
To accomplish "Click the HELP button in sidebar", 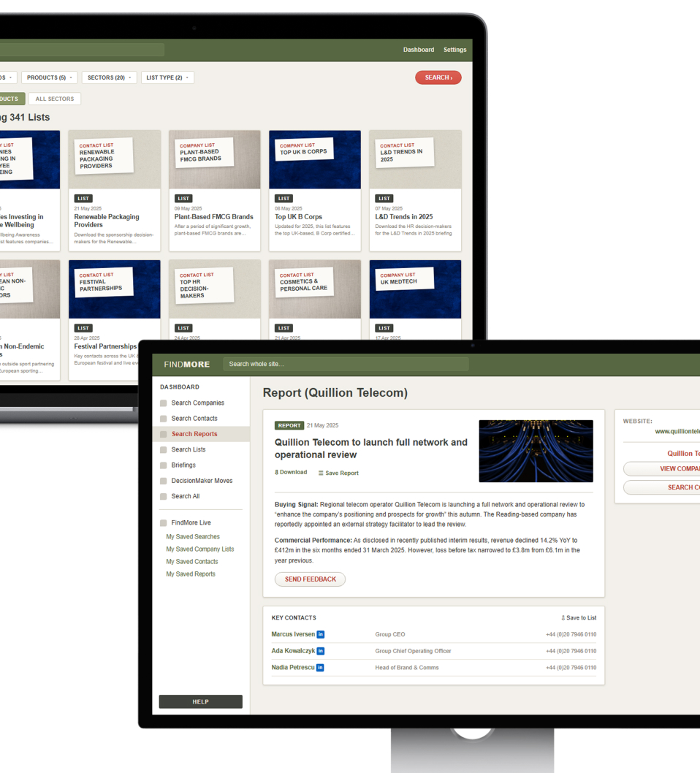I will tap(201, 701).
